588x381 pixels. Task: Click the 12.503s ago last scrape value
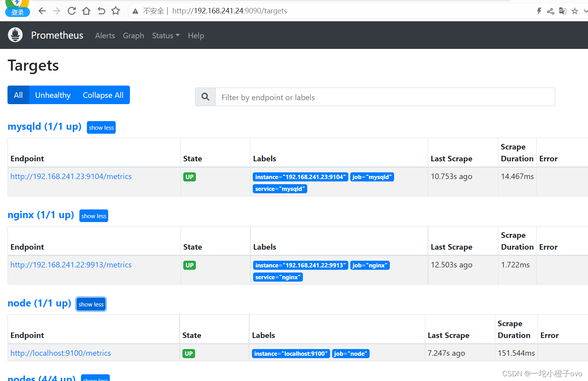coord(451,265)
